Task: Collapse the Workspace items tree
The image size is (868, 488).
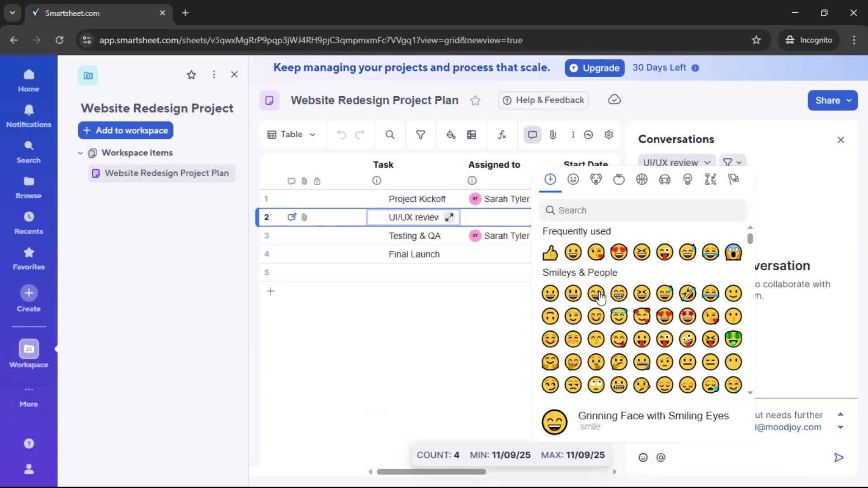Action: [x=80, y=153]
